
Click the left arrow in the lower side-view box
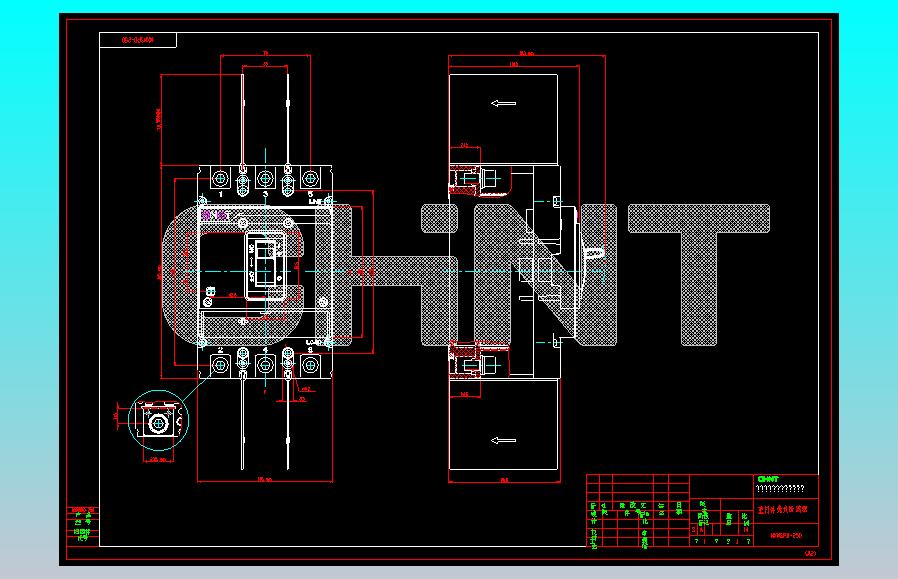point(503,440)
